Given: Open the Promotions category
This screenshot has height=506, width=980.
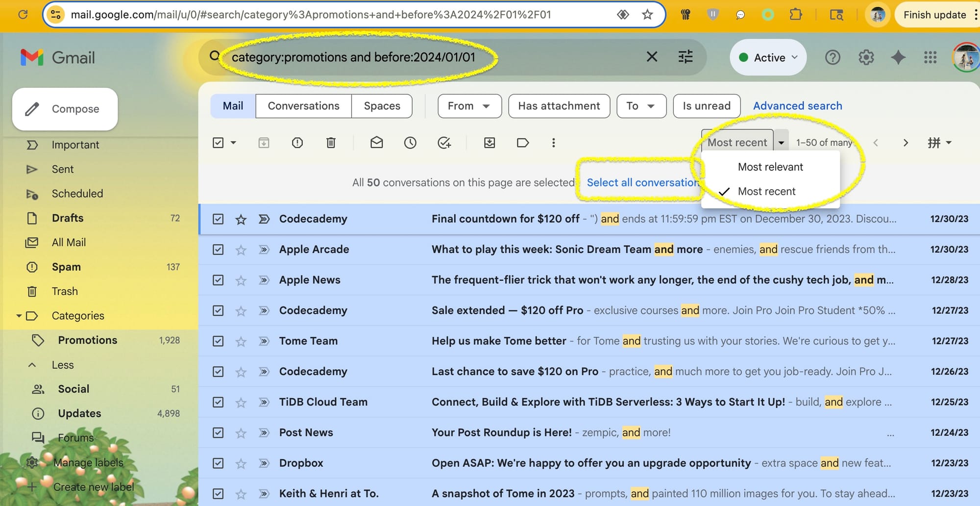Looking at the screenshot, I should pyautogui.click(x=87, y=340).
